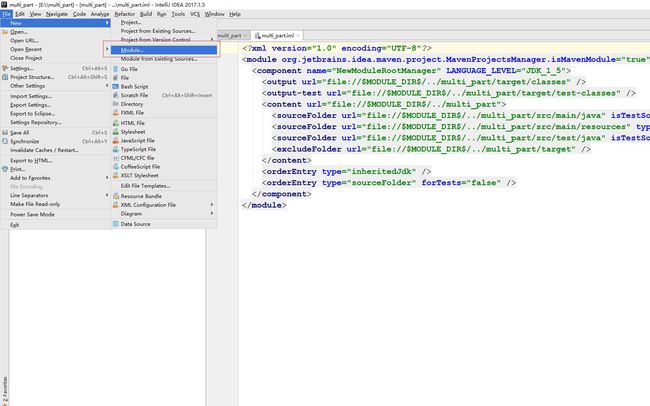Click the Resource Bundle icon
The image size is (650, 406).
point(116,196)
